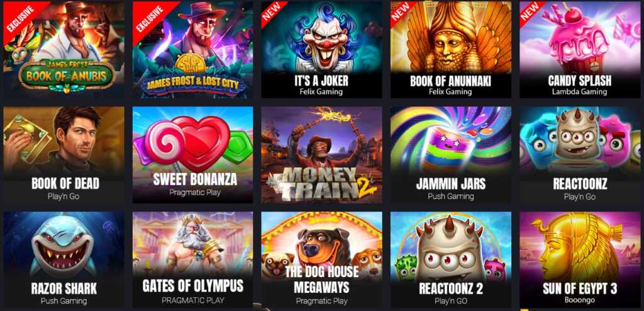This screenshot has height=311, width=644.
Task: Open James Frost & Lost City game
Action: point(192,49)
